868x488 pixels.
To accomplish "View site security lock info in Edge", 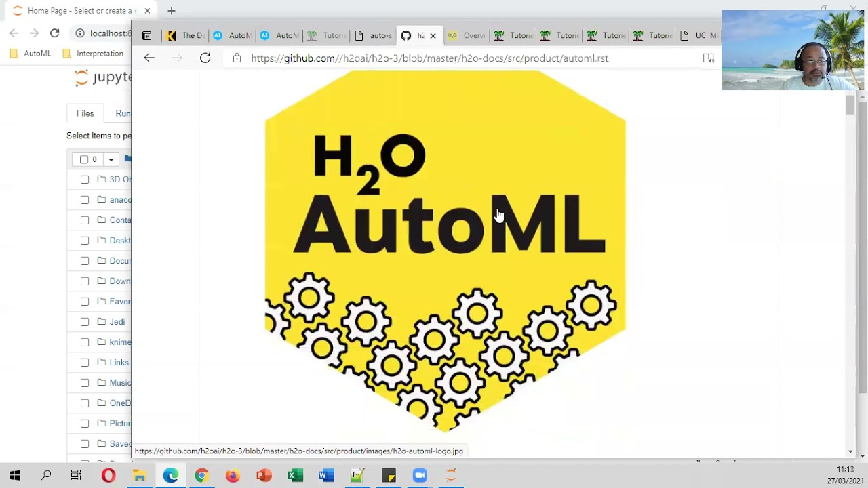I will (x=237, y=58).
